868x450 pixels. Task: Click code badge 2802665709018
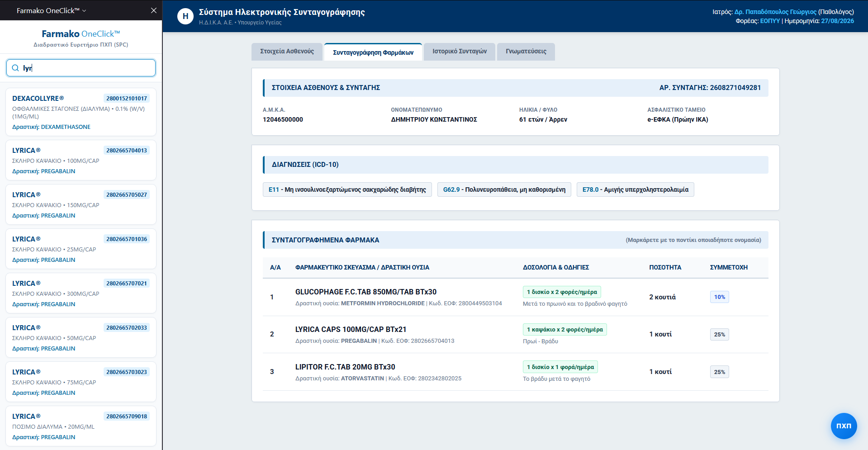tap(127, 417)
